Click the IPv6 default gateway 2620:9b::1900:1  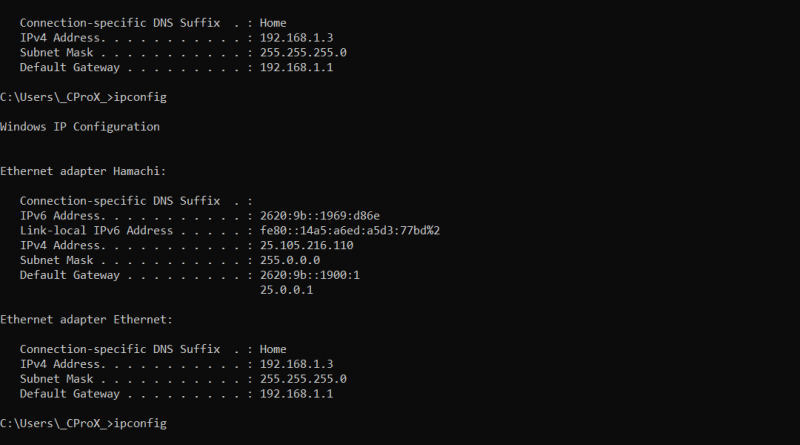[x=310, y=275]
